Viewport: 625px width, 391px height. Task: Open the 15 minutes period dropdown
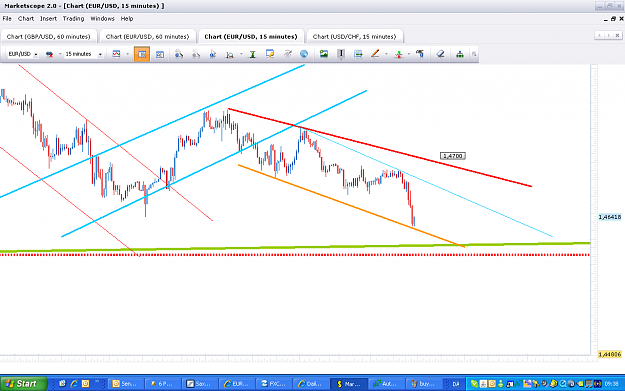click(x=100, y=54)
